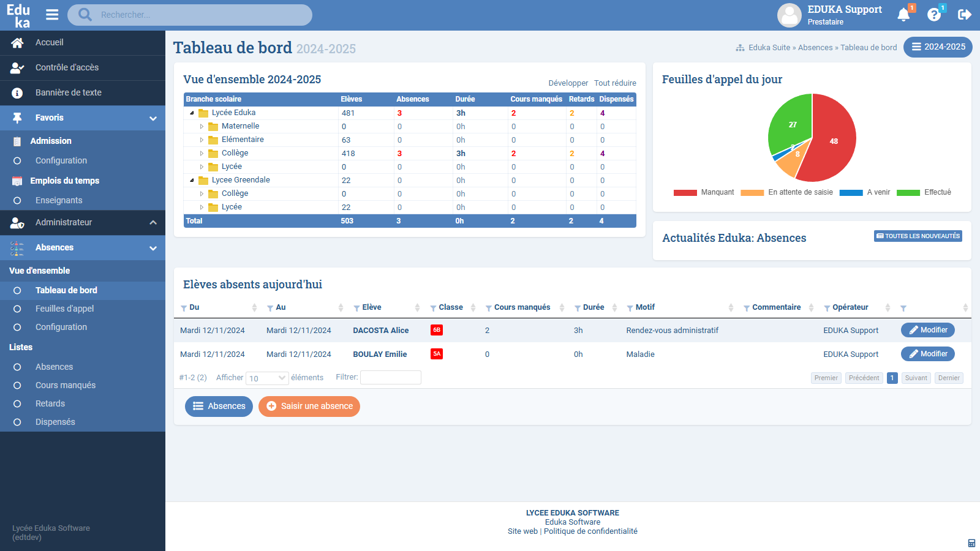This screenshot has height=551, width=980.
Task: Click Modifier for DACOSTA Alice
Action: point(927,330)
